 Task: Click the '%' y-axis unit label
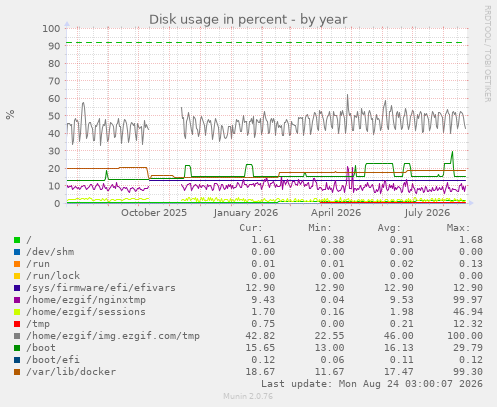[10, 114]
